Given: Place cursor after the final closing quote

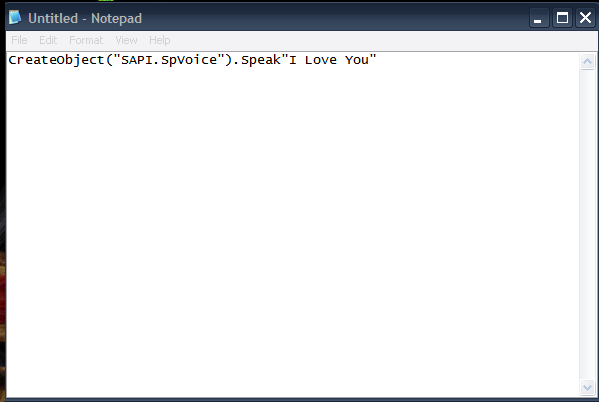Looking at the screenshot, I should 377,60.
